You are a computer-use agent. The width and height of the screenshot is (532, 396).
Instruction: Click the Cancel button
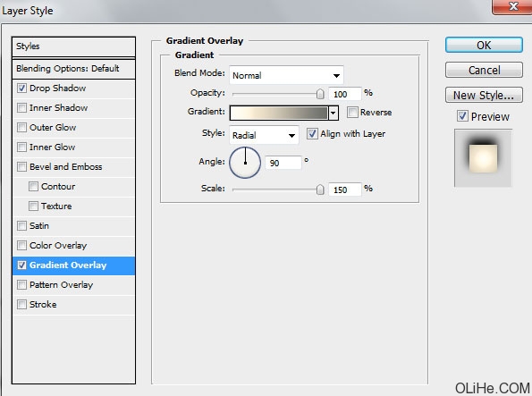coord(484,70)
